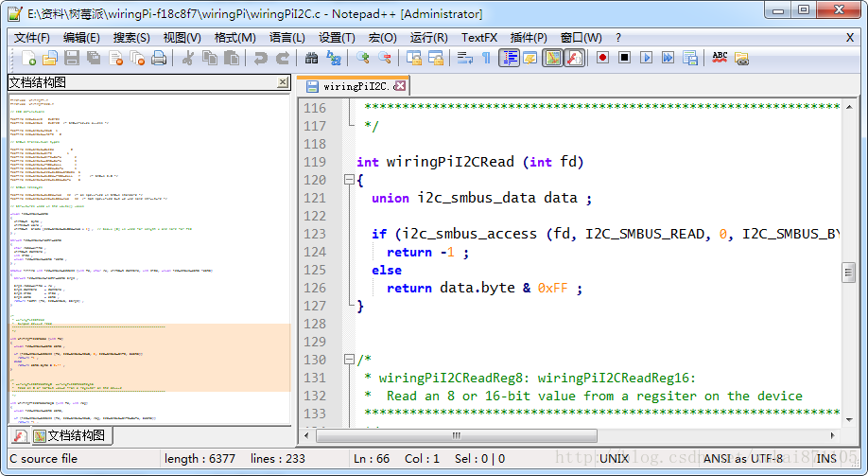The width and height of the screenshot is (868, 476).
Task: Open the 运行(R) menu
Action: [x=428, y=37]
